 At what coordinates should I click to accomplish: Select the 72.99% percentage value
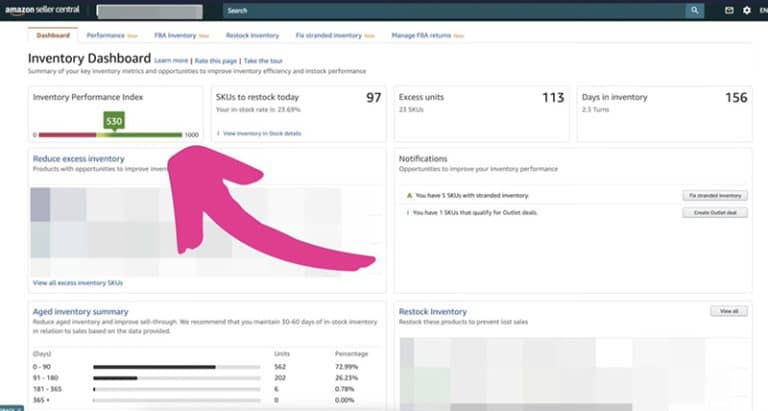click(x=346, y=367)
